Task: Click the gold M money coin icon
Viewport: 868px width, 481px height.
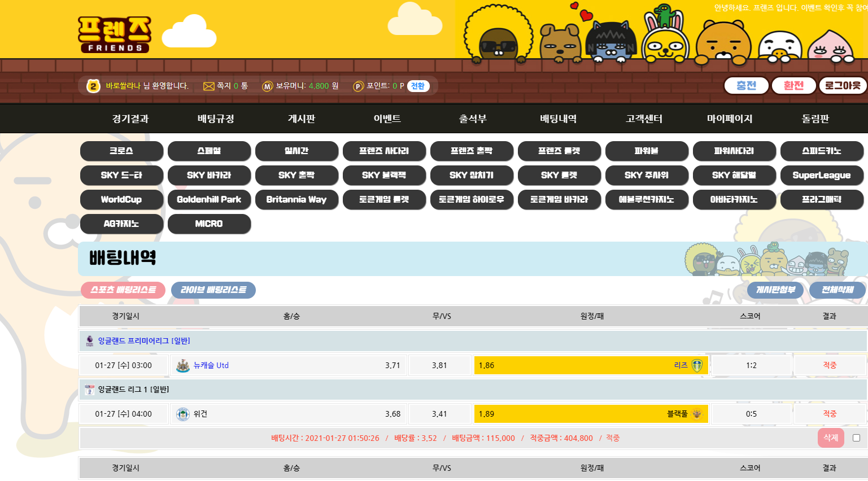Action: (267, 86)
